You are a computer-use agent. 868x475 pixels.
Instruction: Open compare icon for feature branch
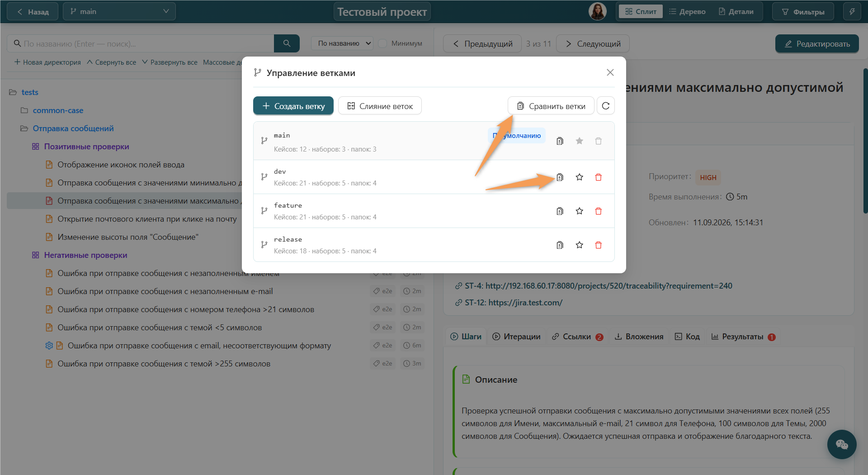click(560, 211)
